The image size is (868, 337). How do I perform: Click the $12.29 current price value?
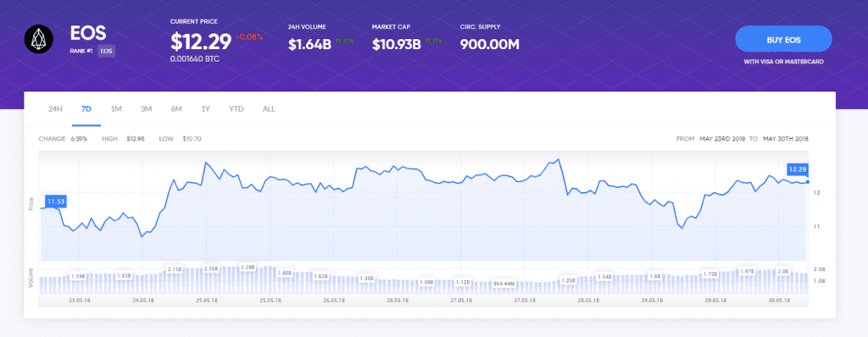click(x=201, y=41)
